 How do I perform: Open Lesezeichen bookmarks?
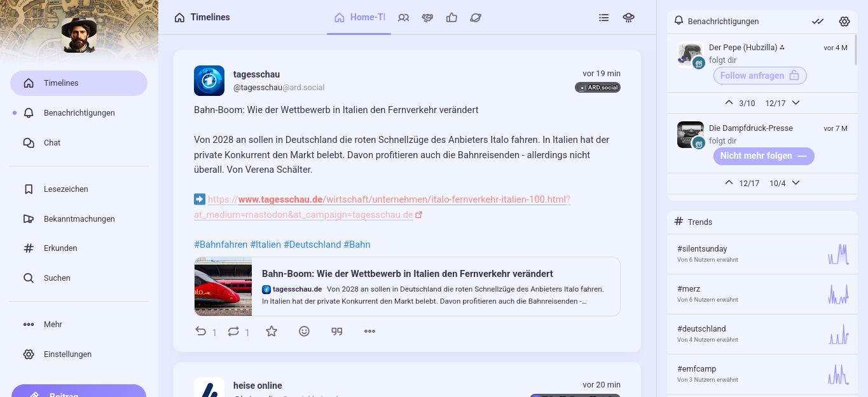pos(79,189)
